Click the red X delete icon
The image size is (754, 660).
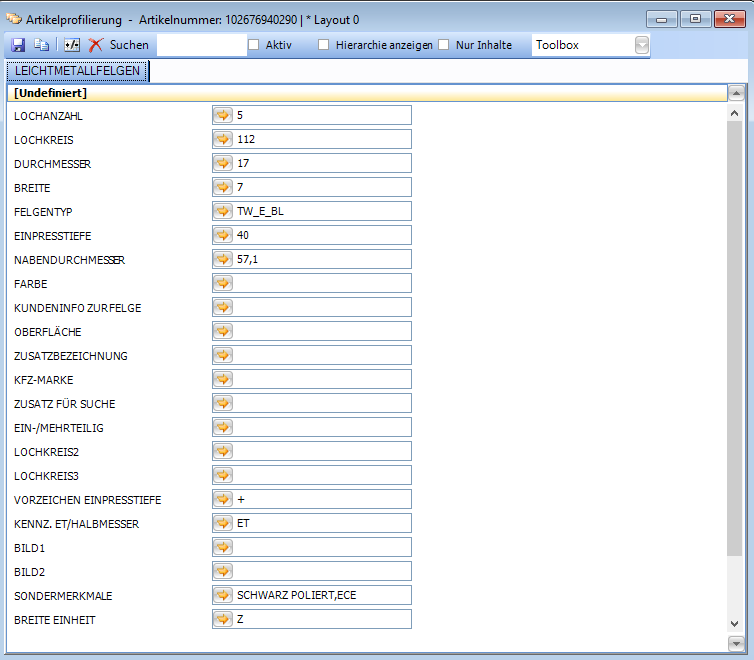(x=96, y=45)
